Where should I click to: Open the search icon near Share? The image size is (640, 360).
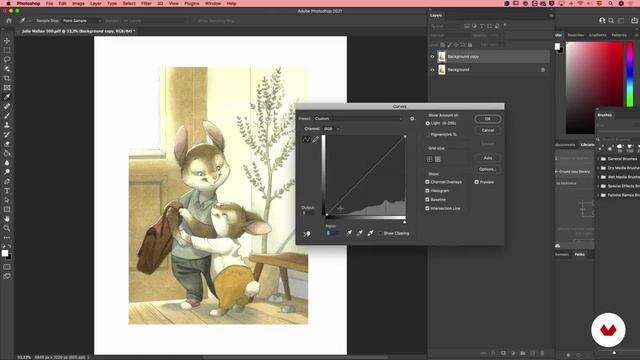[x=611, y=20]
